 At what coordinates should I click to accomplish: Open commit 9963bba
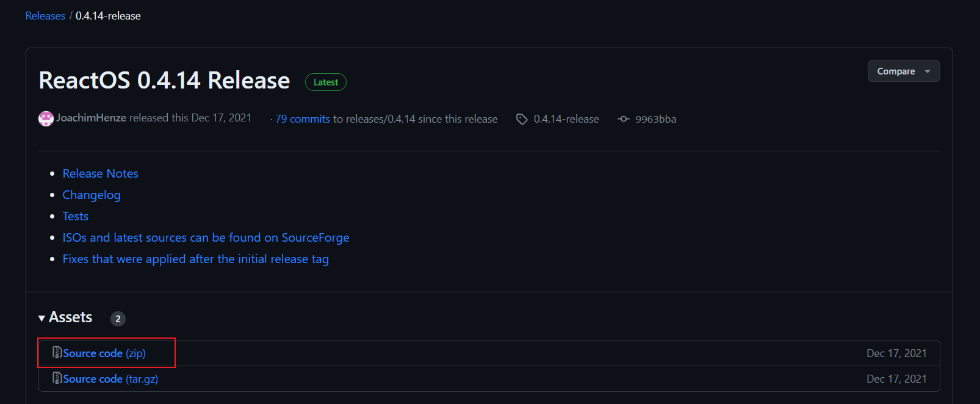click(656, 119)
